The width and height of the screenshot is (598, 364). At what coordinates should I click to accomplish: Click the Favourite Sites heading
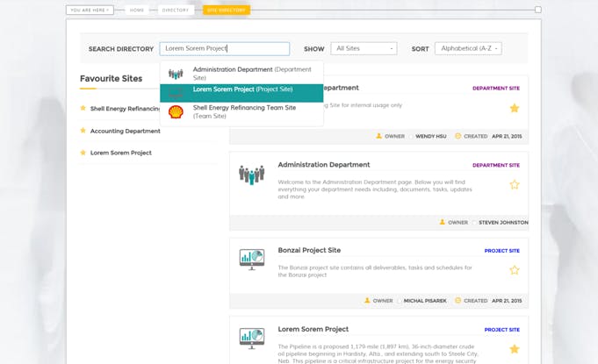click(111, 78)
